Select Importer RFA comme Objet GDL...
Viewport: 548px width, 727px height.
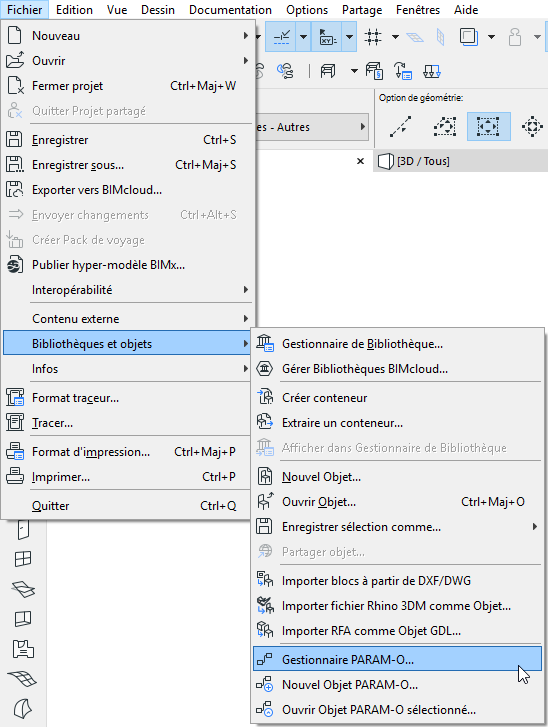click(x=397, y=631)
